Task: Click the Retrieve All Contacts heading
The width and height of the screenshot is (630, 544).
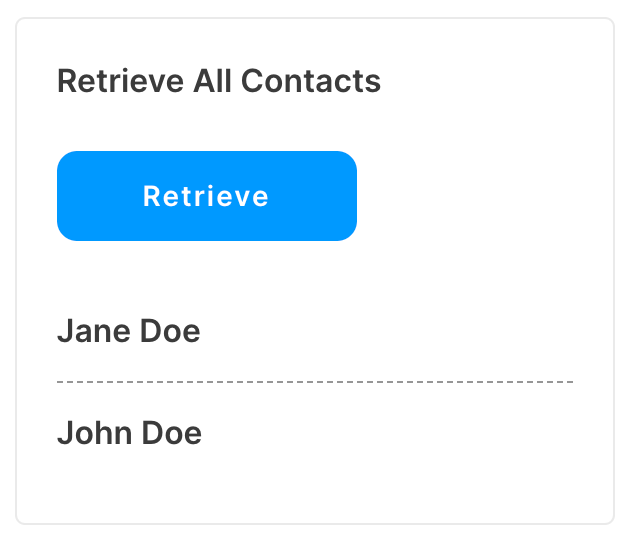Action: click(x=219, y=81)
